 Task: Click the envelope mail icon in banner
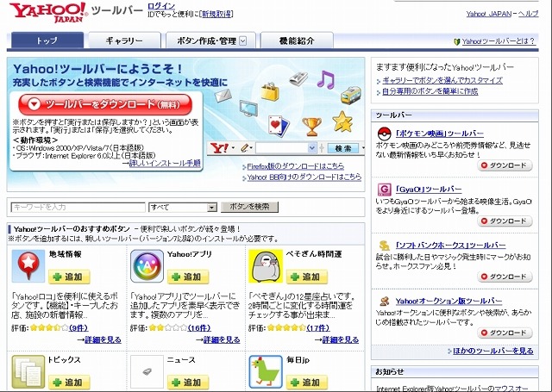click(x=223, y=96)
